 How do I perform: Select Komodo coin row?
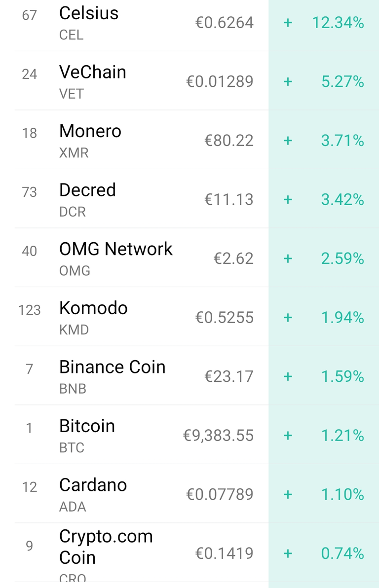pyautogui.click(x=189, y=317)
